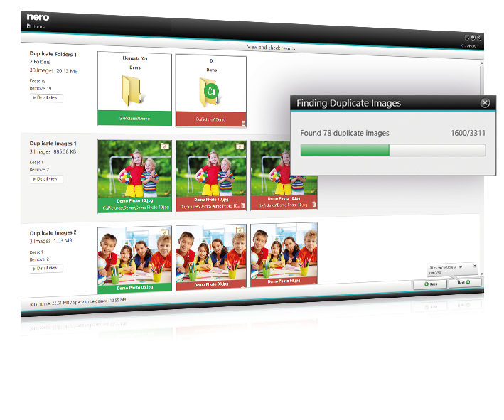Click the 'Keep: 19' text
Screen dimensions: 504x420
click(38, 81)
